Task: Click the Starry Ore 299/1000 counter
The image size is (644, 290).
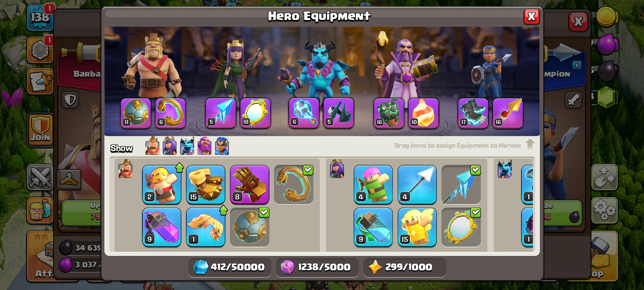Action: click(x=405, y=267)
